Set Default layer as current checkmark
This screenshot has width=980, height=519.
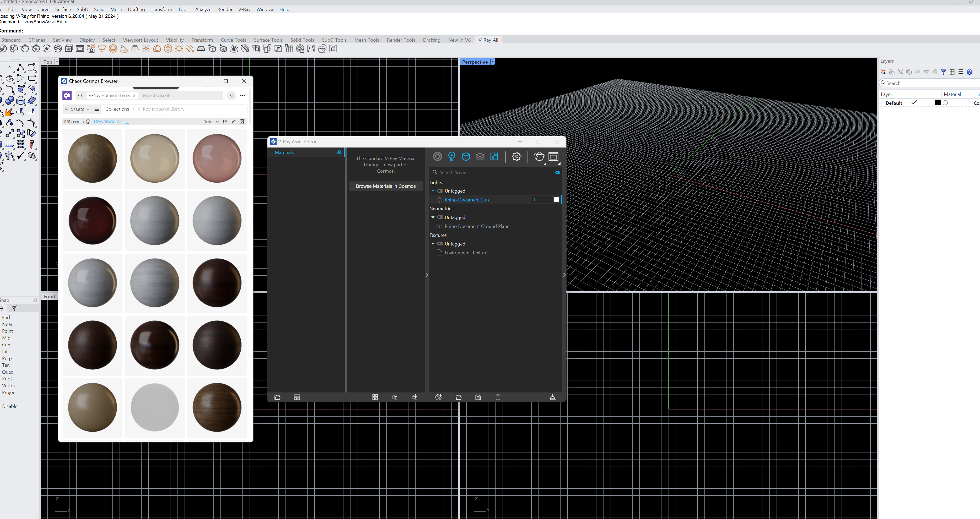pos(914,103)
